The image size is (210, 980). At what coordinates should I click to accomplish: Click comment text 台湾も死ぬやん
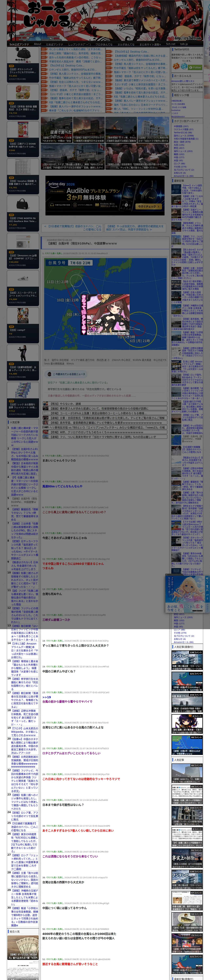tap(52, 594)
